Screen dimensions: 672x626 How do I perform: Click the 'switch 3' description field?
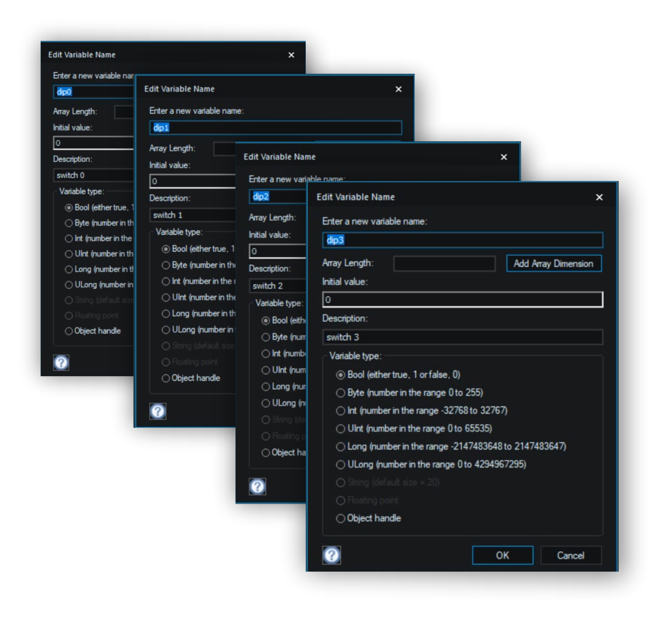tap(463, 337)
